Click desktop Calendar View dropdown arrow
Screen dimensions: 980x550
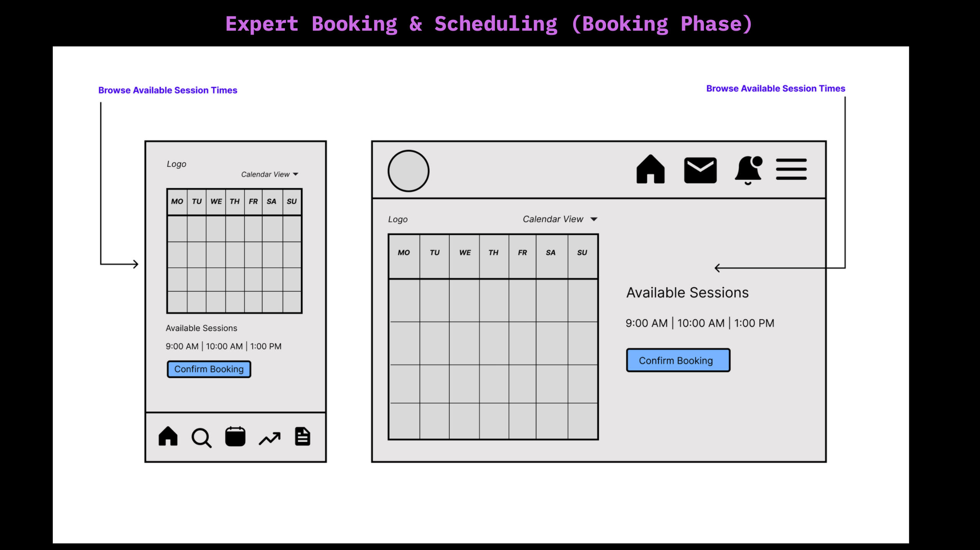[594, 220]
